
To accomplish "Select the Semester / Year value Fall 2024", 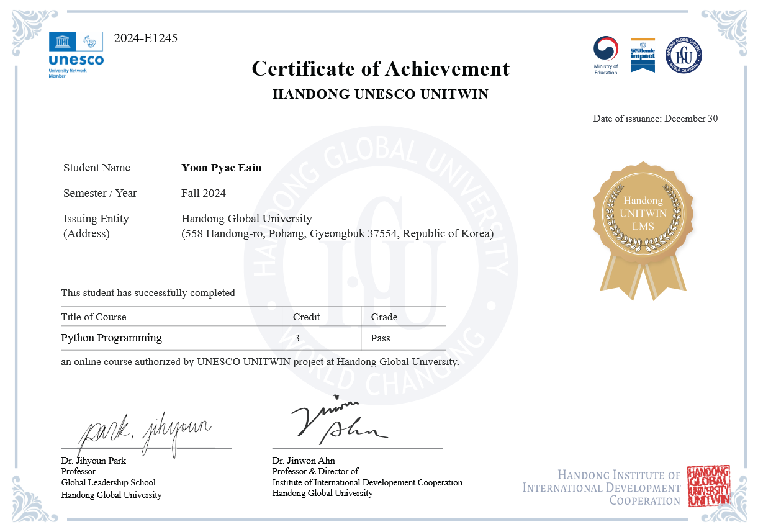I will point(203,193).
